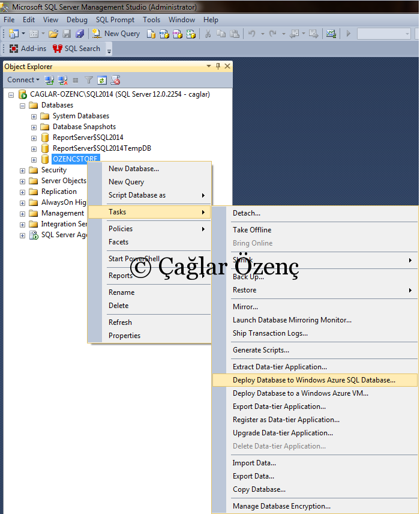Choose Rename in the context menu
Image resolution: width=420 pixels, height=514 pixels.
150,292
